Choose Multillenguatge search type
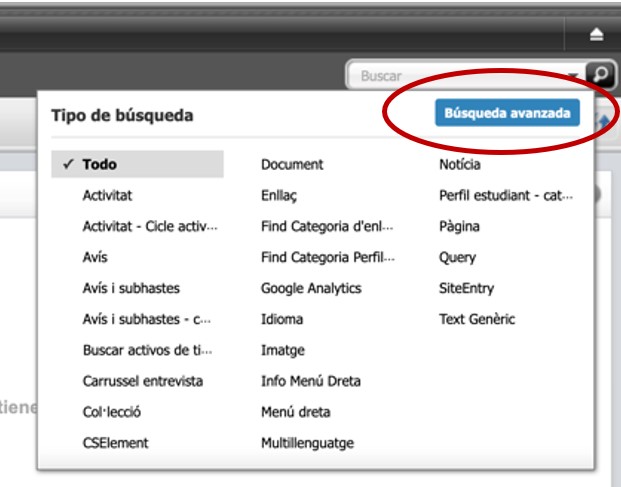Image resolution: width=621 pixels, height=487 pixels. tap(307, 443)
